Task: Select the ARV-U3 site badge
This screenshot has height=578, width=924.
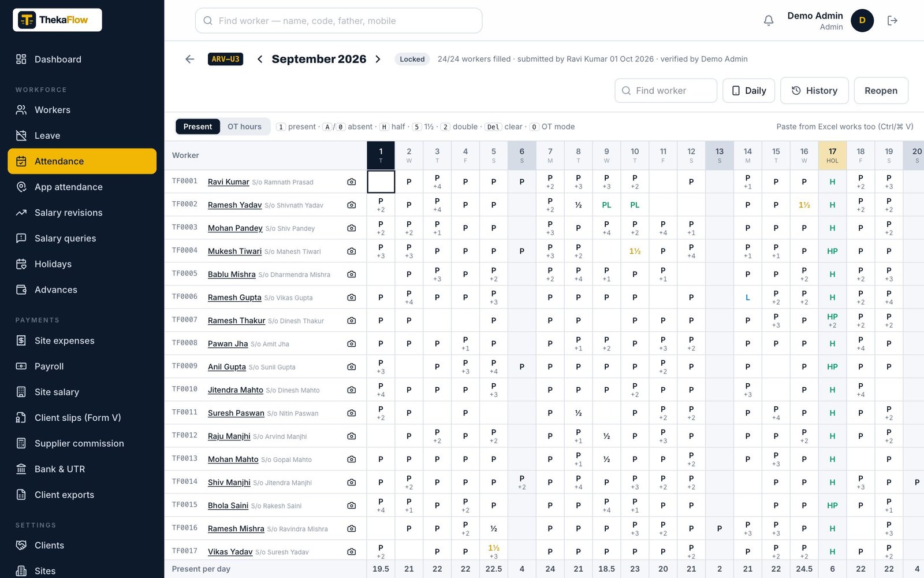Action: 225,59
